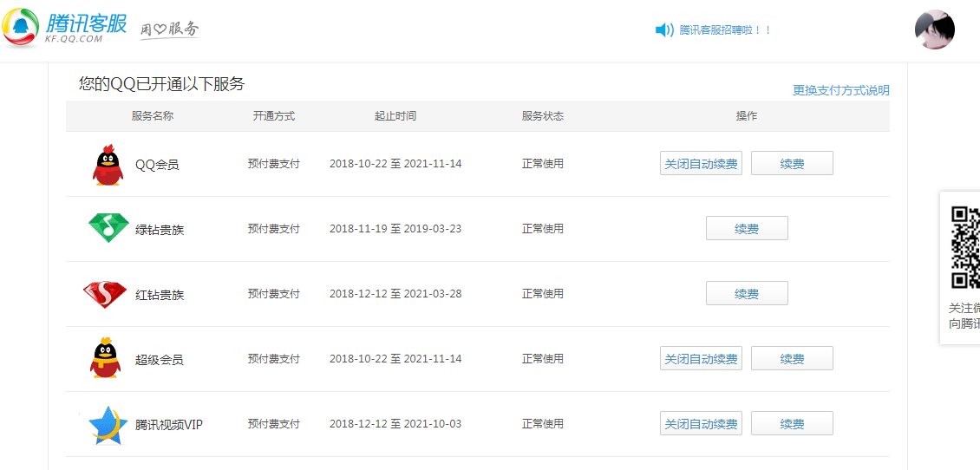Image resolution: width=980 pixels, height=470 pixels.
Task: Click the 腾讯视频VIP service name
Action: pyautogui.click(x=169, y=425)
